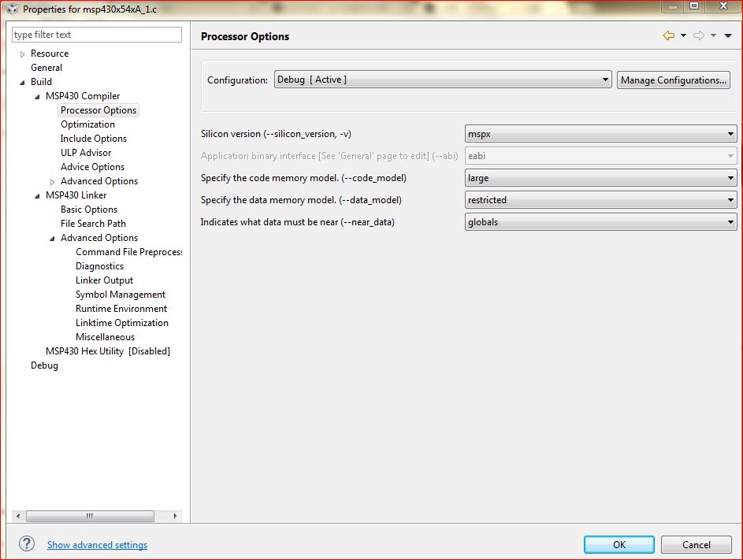Select the Resource tree item

pyautogui.click(x=50, y=54)
